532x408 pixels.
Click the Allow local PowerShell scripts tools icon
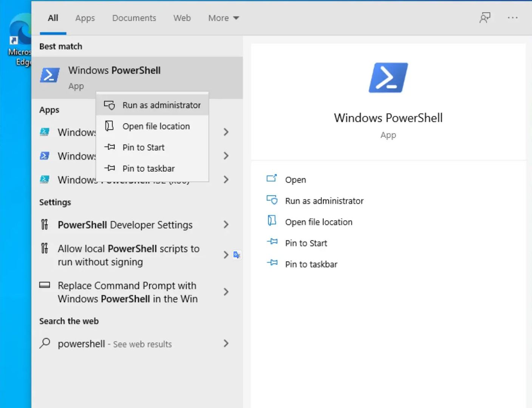45,248
